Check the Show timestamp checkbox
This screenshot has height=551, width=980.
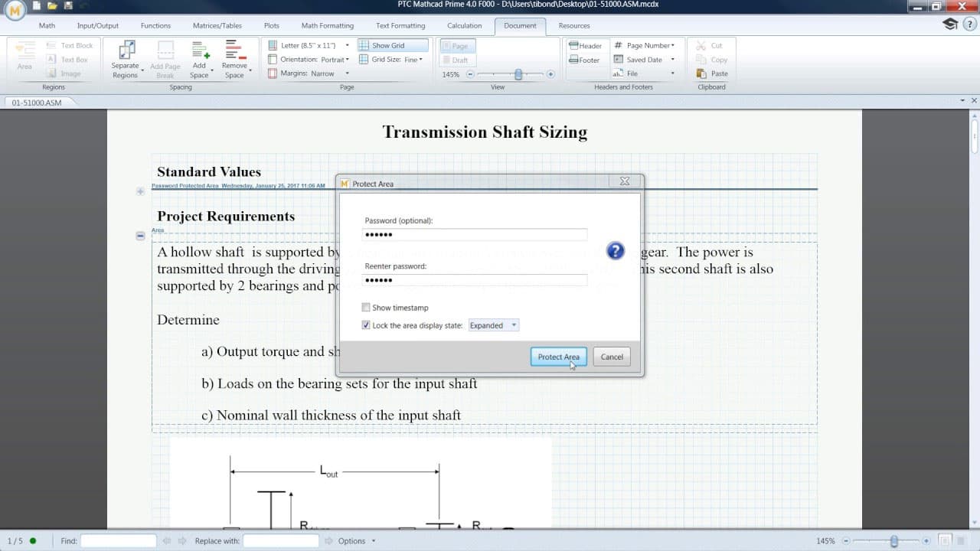coord(366,307)
